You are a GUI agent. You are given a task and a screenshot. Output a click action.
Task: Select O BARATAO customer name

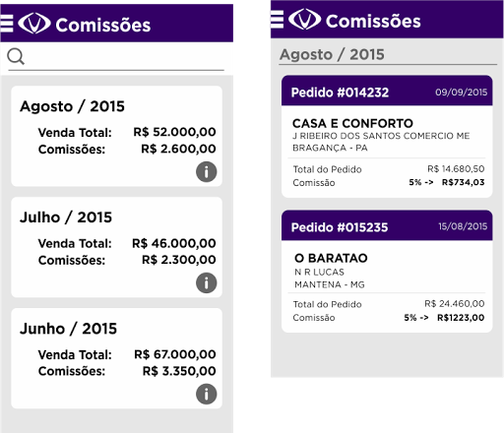(331, 258)
